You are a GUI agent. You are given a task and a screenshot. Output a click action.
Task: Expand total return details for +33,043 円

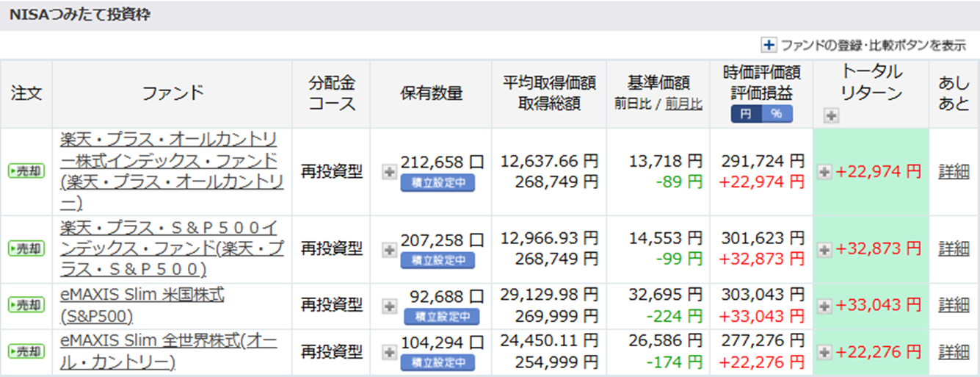tap(825, 305)
